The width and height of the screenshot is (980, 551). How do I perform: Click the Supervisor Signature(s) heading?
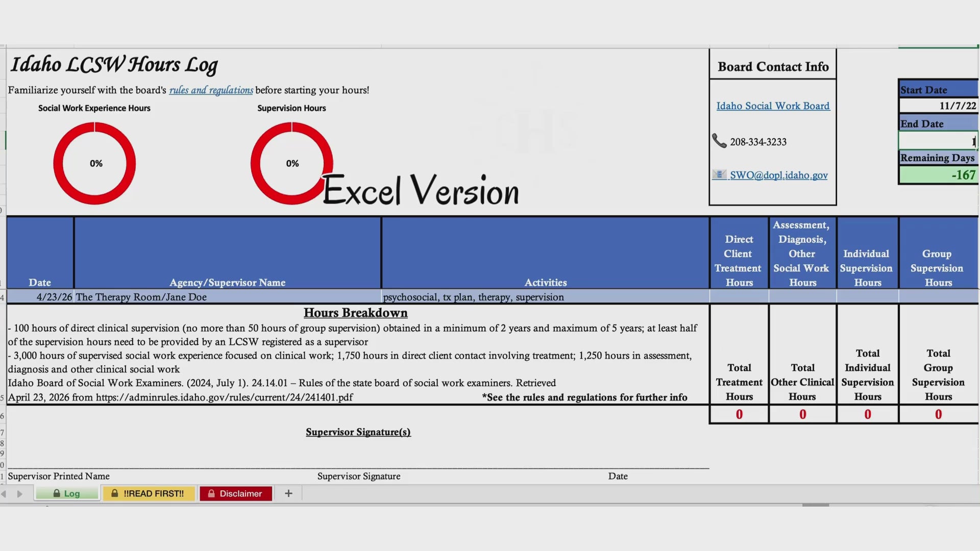[358, 432]
